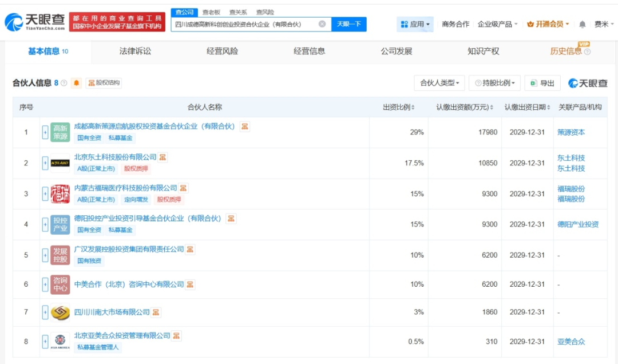
Task: Open the 亚美合众 related institution link
Action: pos(571,342)
